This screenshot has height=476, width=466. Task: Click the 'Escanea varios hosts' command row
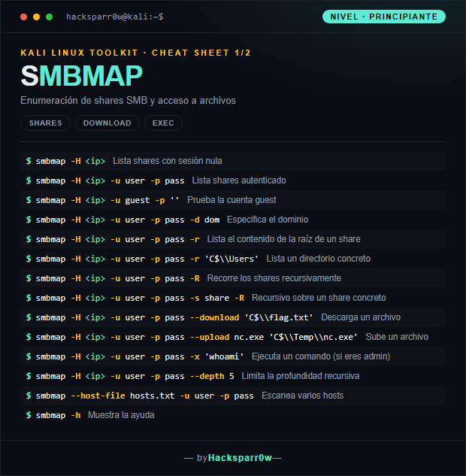coord(233,396)
